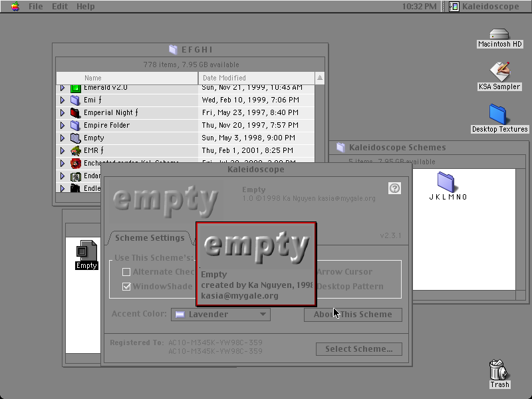532x399 pixels.
Task: Expand the Emi ƒ folder disclosure triangle
Action: (x=63, y=100)
